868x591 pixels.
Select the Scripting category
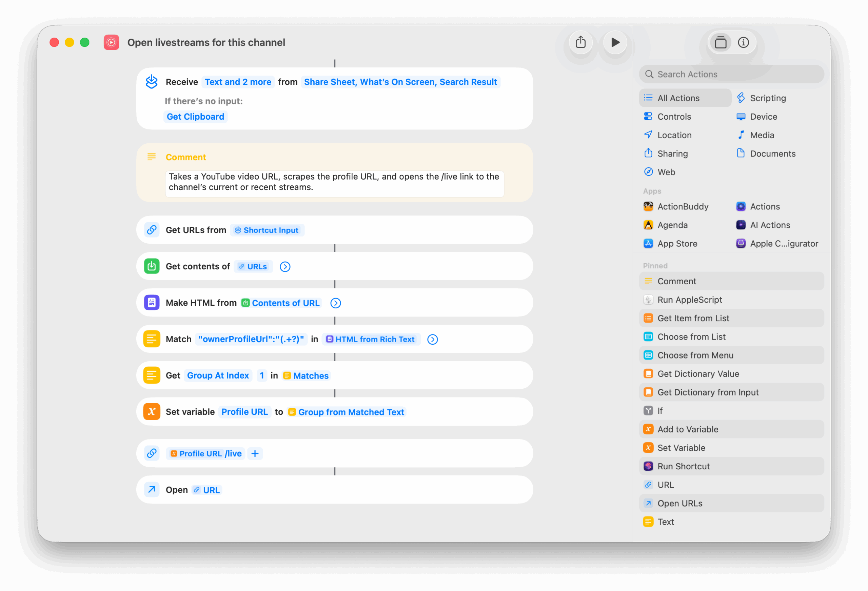pos(768,98)
